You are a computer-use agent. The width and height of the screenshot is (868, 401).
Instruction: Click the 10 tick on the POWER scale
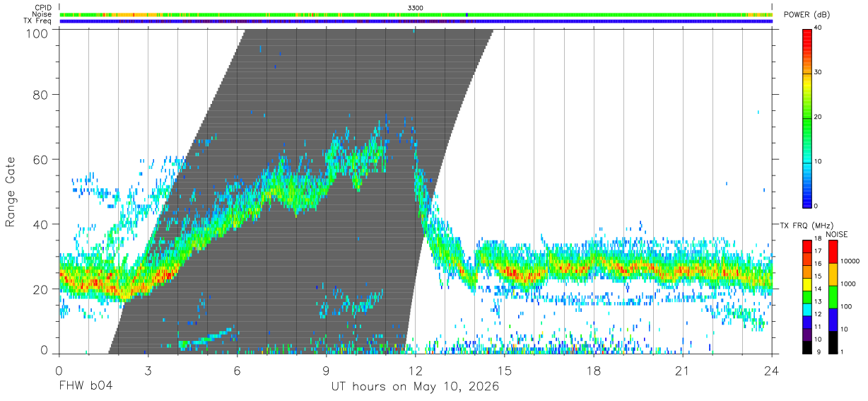(x=819, y=161)
